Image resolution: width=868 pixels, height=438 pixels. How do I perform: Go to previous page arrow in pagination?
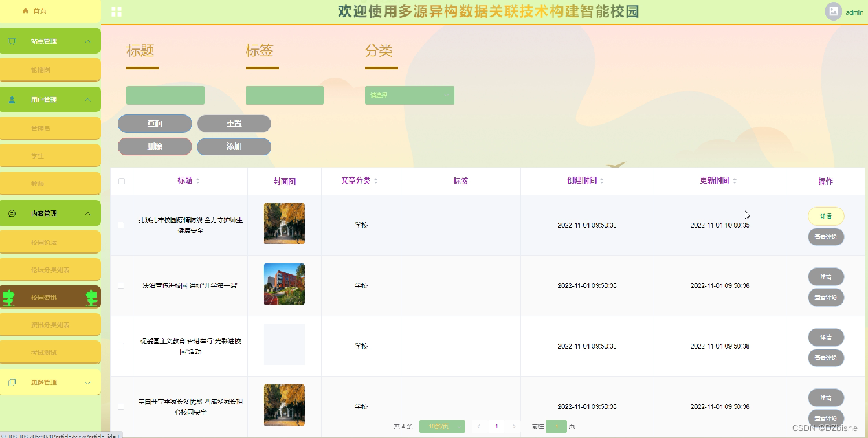click(479, 426)
